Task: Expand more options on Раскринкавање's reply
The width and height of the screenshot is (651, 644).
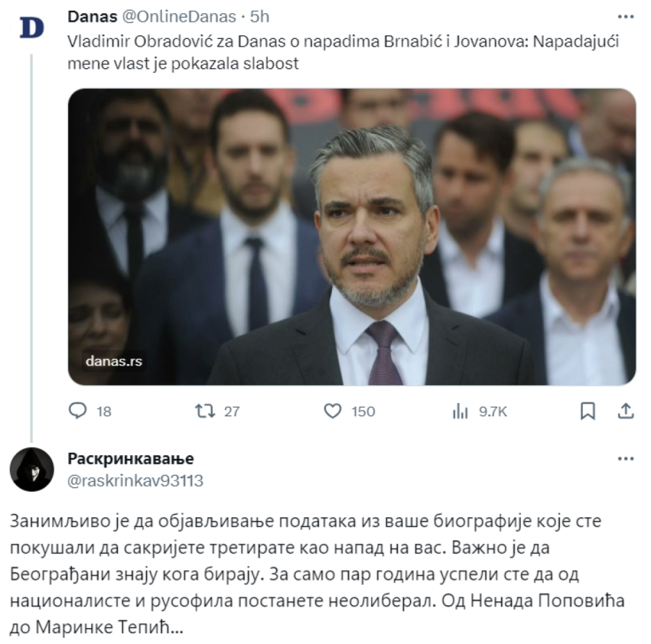Action: (x=626, y=459)
